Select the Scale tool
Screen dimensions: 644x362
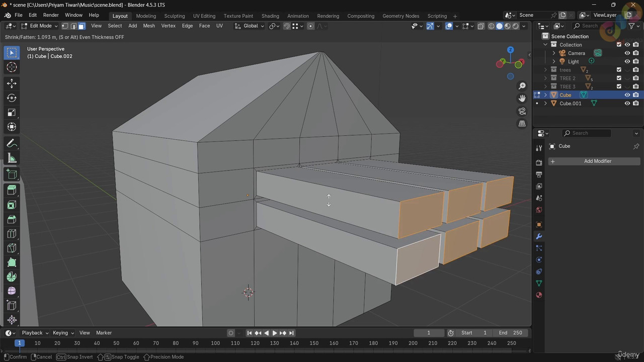[x=12, y=113]
